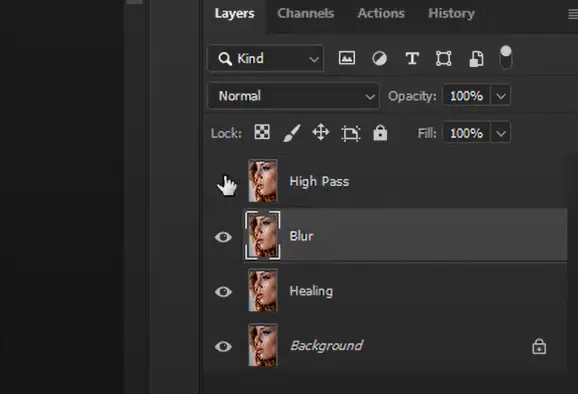Switch to the Layers tab
The image size is (578, 394).
pos(234,14)
